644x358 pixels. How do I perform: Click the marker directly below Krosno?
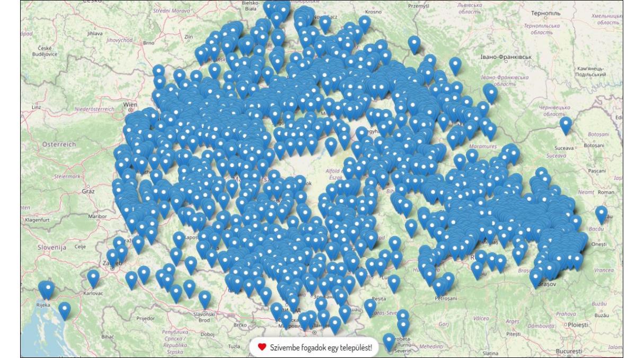365,23
